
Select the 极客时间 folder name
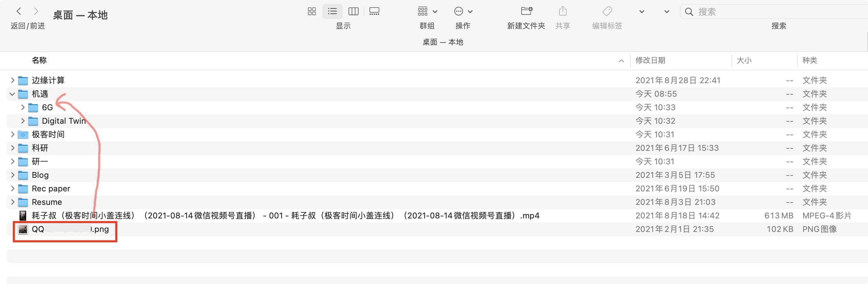tap(48, 134)
